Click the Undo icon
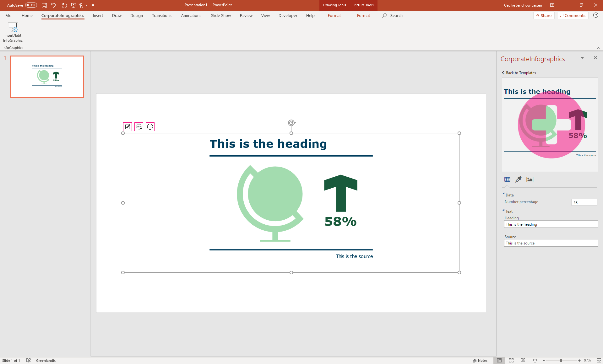 point(53,5)
